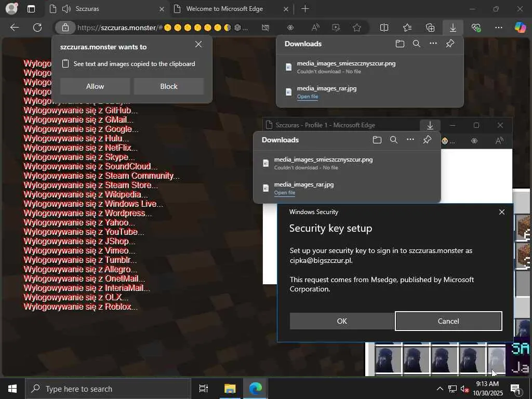The height and width of the screenshot is (399, 532).
Task: Click the Microsoft Edge taskbar icon
Action: click(x=256, y=389)
